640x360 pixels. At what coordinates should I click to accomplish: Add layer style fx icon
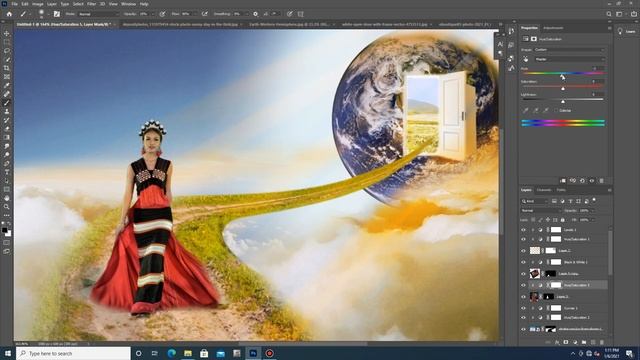tap(557, 342)
